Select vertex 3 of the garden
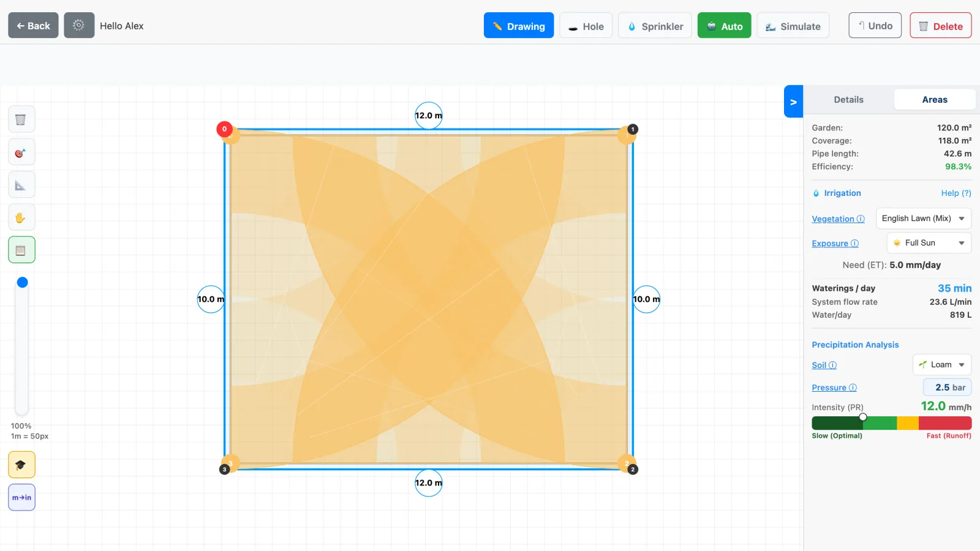Screen dimensions: 980x551 pyautogui.click(x=224, y=470)
